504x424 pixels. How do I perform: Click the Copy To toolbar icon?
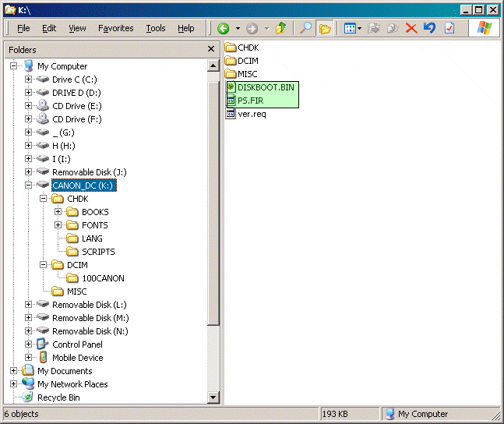(393, 28)
